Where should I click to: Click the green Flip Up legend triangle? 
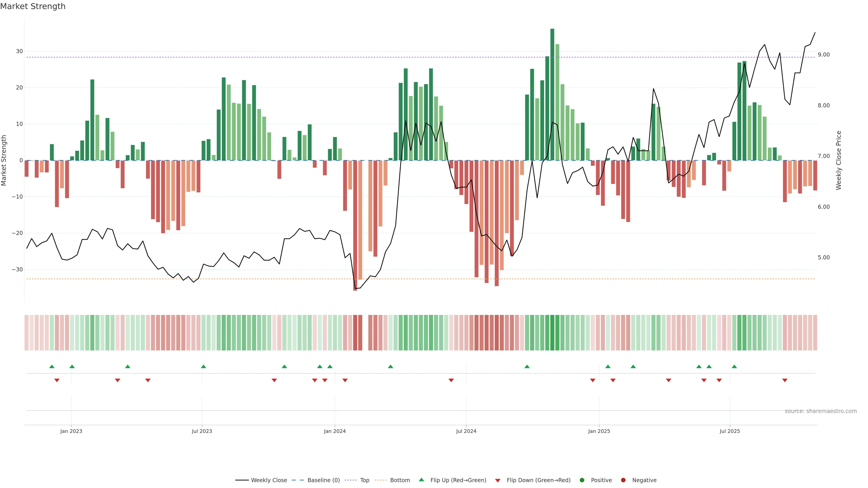[421, 480]
